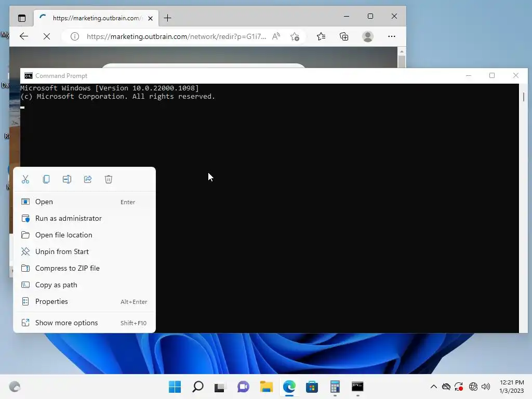View site information icon in address bar
532x399 pixels.
75,36
